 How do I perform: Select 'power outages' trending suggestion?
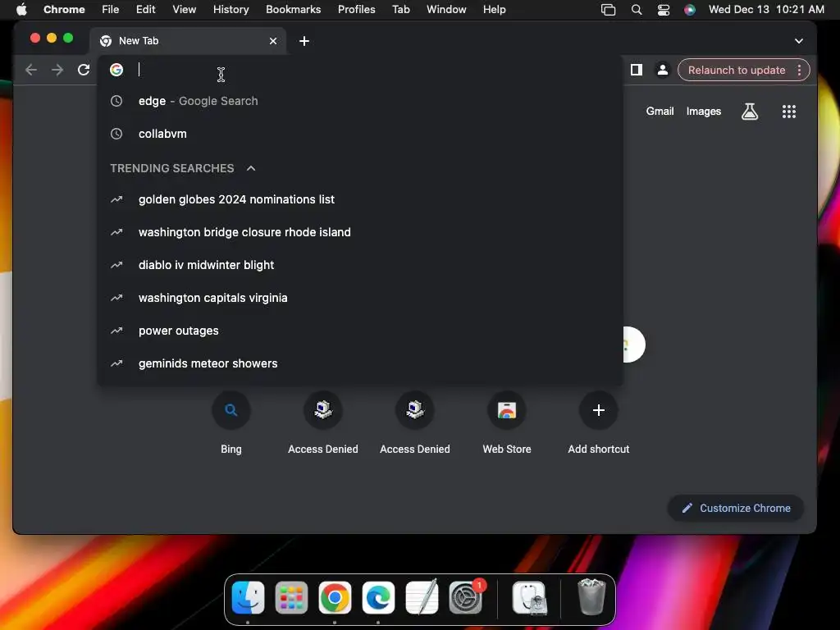click(360, 331)
